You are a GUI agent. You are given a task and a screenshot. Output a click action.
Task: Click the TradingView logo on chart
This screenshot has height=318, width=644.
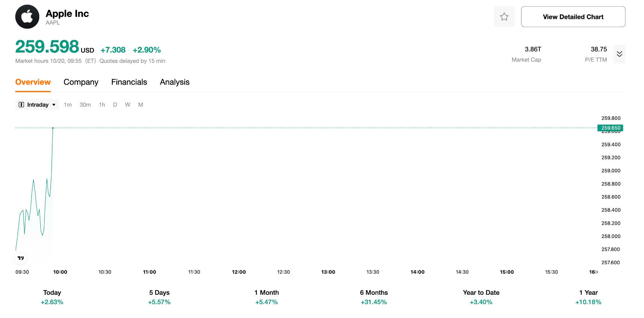(x=21, y=258)
